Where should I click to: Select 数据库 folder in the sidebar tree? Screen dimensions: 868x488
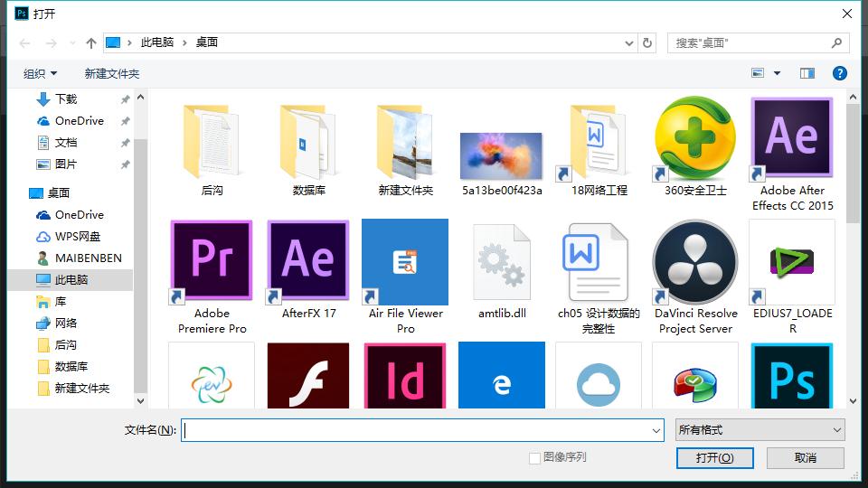(71, 366)
